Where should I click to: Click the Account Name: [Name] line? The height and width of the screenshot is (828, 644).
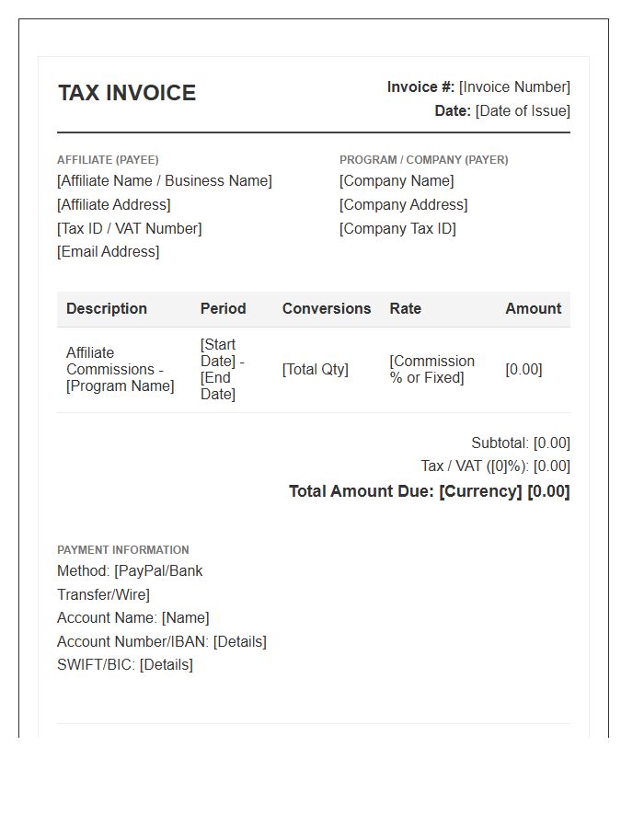click(x=133, y=618)
